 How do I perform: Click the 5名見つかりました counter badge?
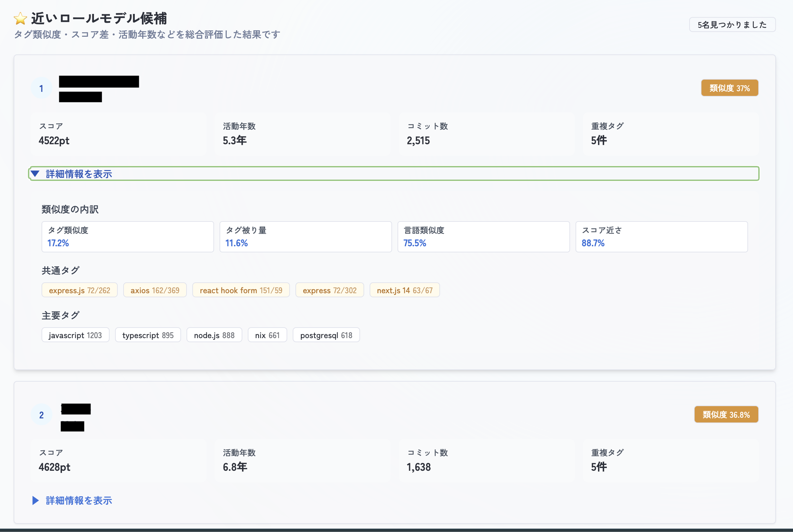coord(732,24)
